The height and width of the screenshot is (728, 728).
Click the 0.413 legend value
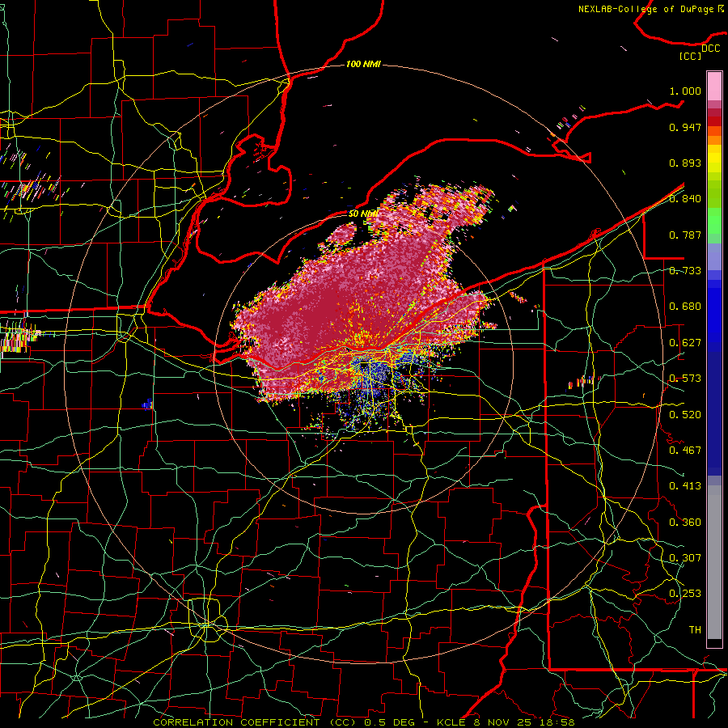pyautogui.click(x=685, y=486)
